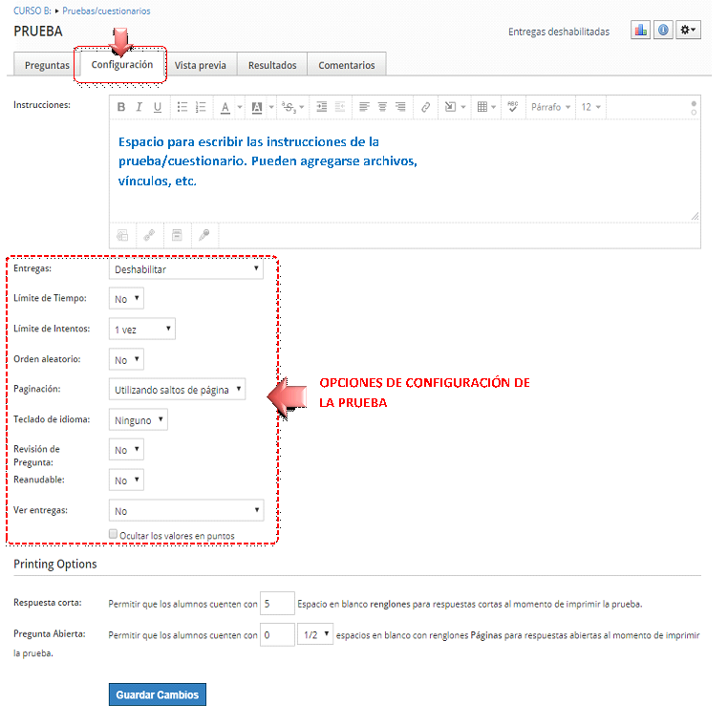Click the Respuesta corta renglones number field
Image resolution: width=728 pixels, height=726 pixels.
[277, 604]
